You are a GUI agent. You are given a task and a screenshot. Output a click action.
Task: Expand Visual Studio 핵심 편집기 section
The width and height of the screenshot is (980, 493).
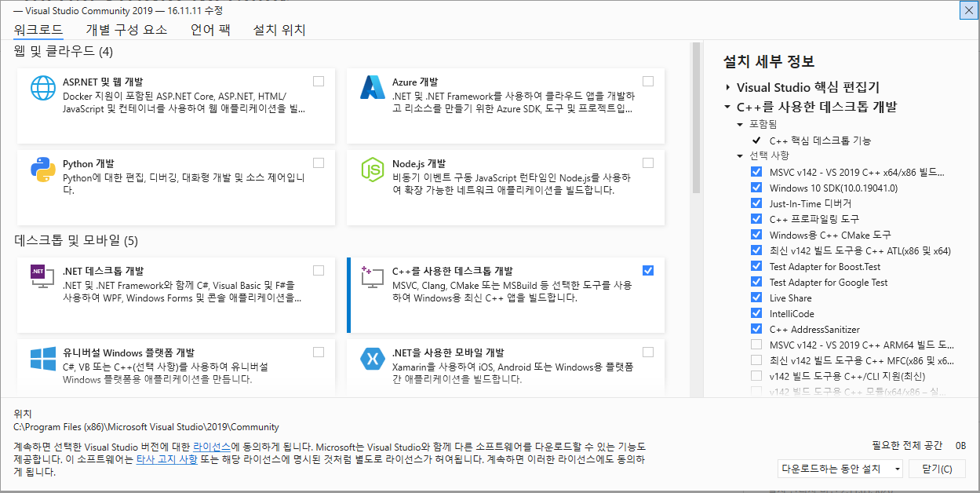tap(728, 87)
